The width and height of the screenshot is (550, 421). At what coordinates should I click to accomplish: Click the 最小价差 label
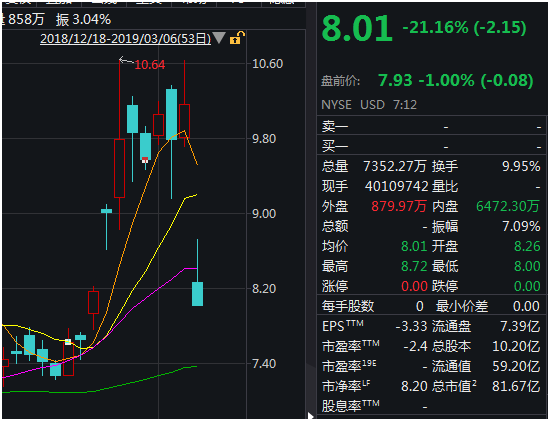pyautogui.click(x=462, y=307)
